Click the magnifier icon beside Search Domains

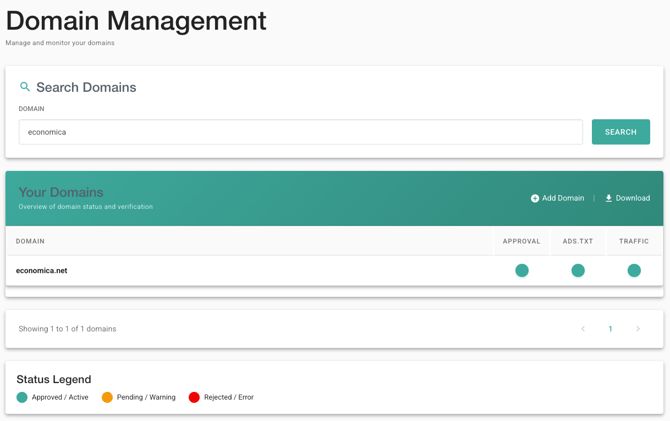tap(25, 87)
